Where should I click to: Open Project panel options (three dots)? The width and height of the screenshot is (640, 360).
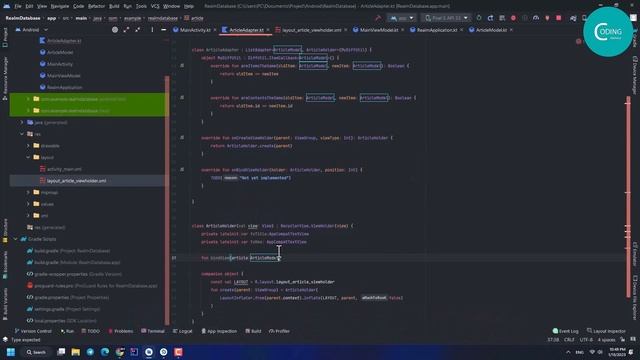click(x=152, y=30)
